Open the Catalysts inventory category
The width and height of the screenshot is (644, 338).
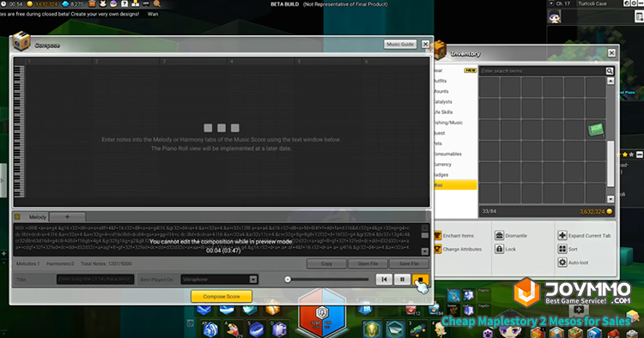coord(455,102)
